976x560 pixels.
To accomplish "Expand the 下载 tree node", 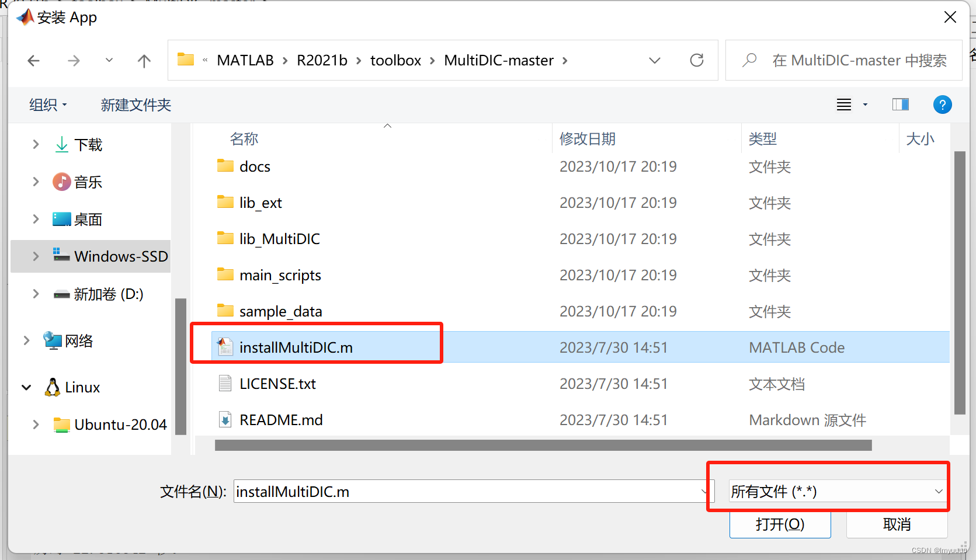I will click(36, 144).
